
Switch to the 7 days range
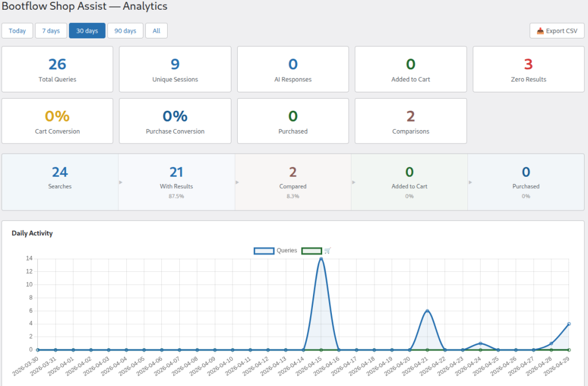[51, 31]
